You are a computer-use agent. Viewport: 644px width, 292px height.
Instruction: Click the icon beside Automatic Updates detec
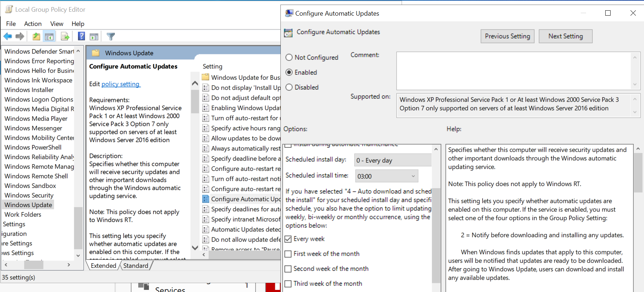pyautogui.click(x=205, y=229)
